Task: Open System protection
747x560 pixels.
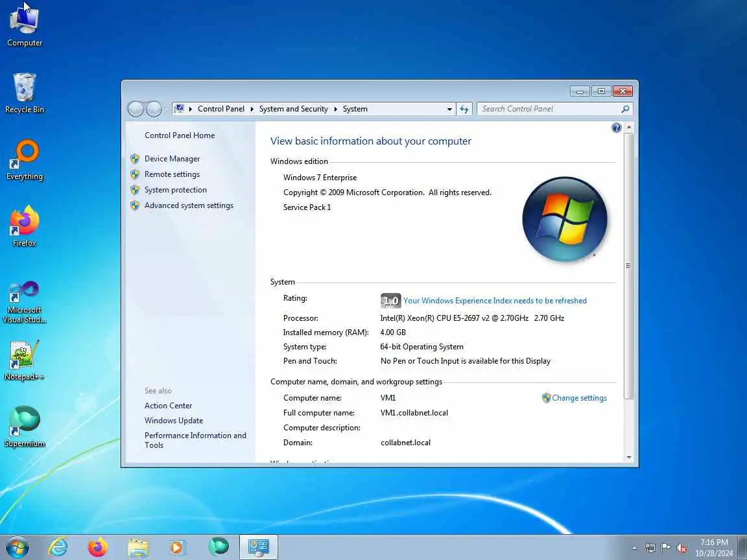Action: pos(175,190)
